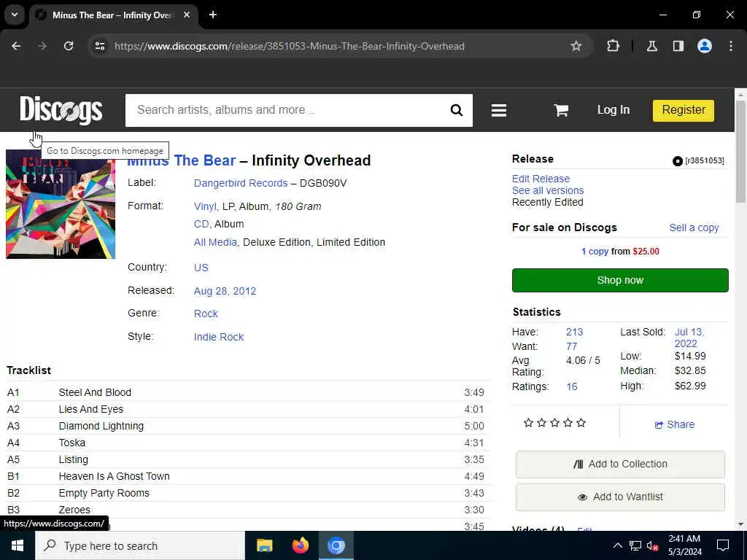Screen dimensions: 747x560
Task: Click the green Shop now button
Action: [620, 281]
